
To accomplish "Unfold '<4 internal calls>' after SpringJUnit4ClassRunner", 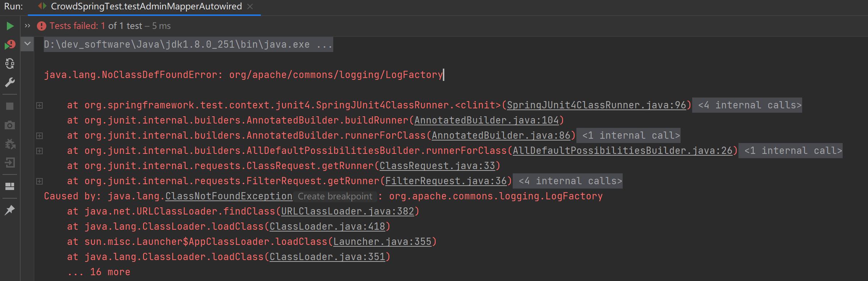I will coord(747,105).
